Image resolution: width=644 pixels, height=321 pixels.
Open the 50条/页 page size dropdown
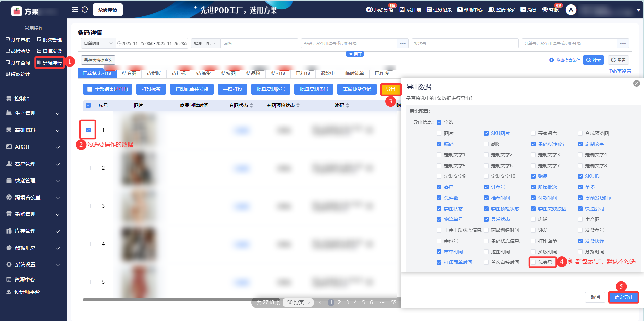point(298,302)
